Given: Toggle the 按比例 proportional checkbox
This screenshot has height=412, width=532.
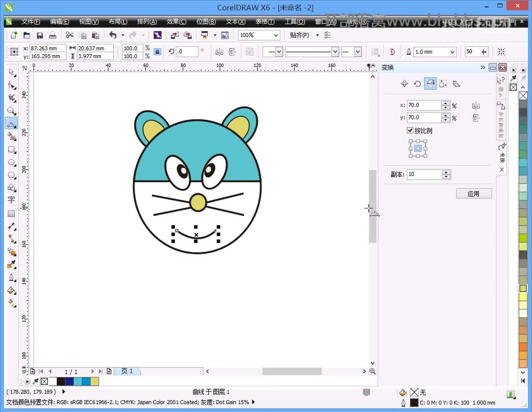Looking at the screenshot, I should (410, 130).
